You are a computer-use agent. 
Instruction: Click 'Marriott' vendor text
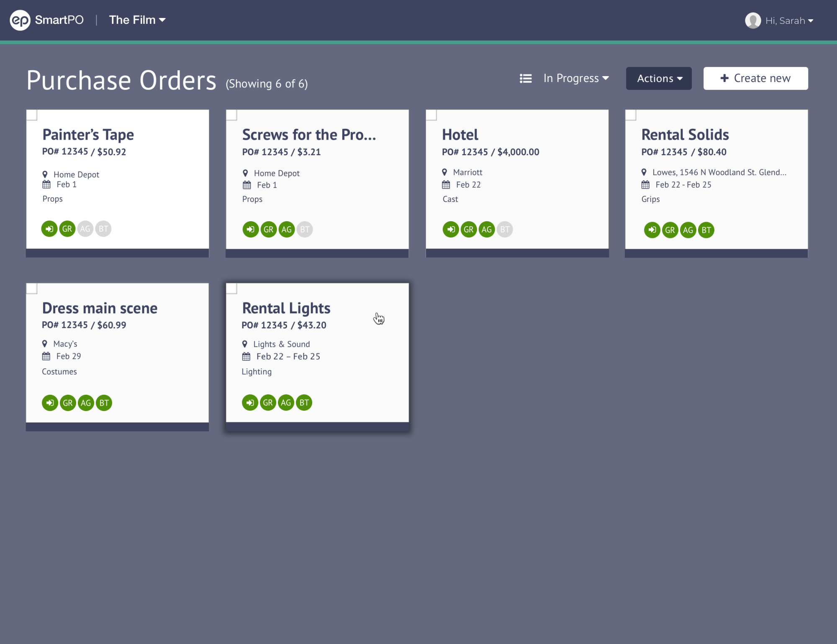point(468,172)
